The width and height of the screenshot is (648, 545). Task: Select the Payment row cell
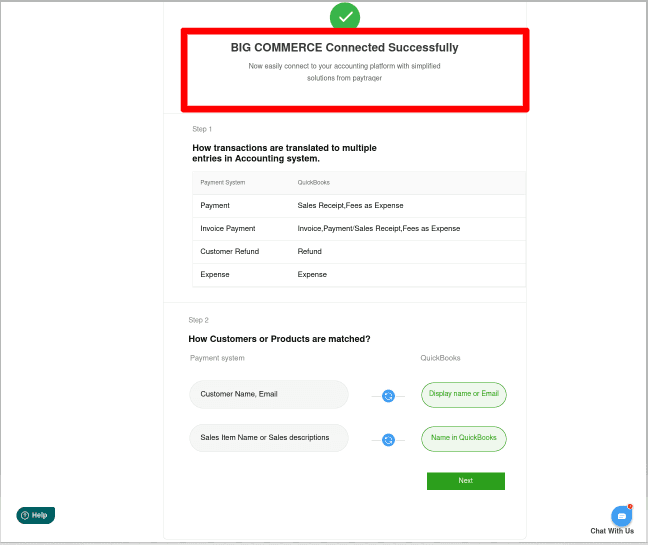pyautogui.click(x=215, y=205)
